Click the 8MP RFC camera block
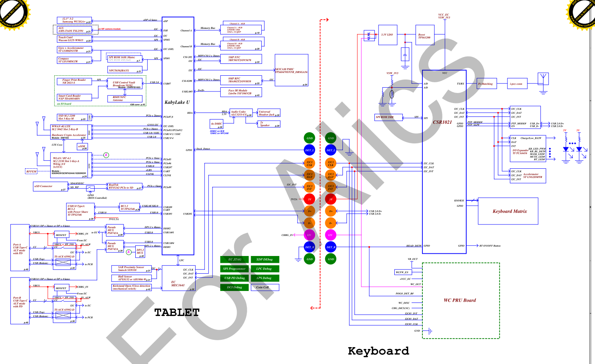 [241, 80]
